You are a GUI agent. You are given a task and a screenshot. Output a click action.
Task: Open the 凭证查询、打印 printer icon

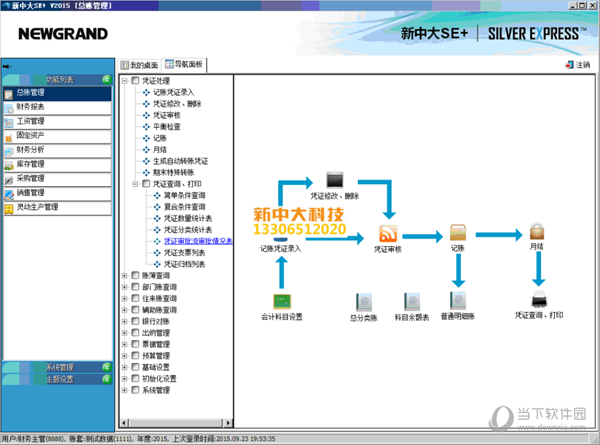coord(539,300)
